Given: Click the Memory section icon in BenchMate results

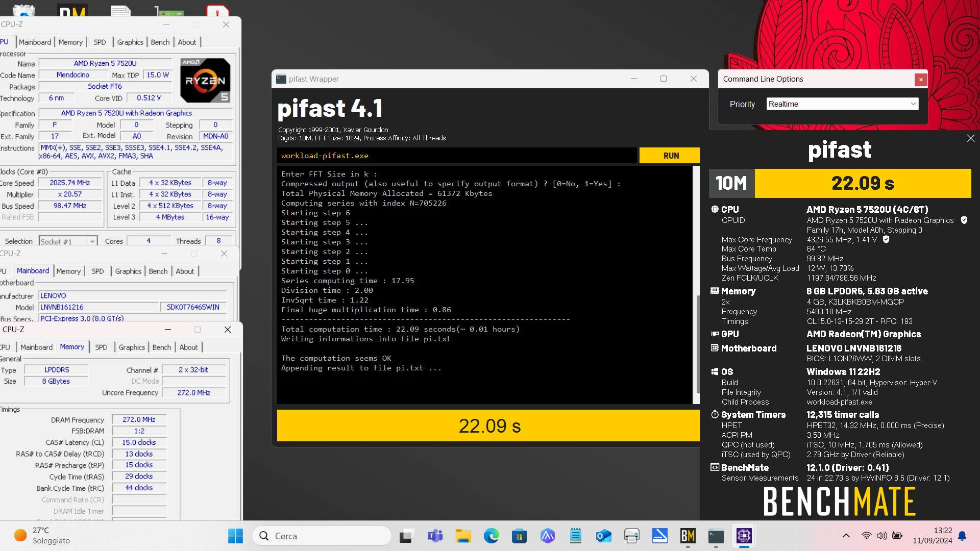Looking at the screenshot, I should pyautogui.click(x=715, y=291).
